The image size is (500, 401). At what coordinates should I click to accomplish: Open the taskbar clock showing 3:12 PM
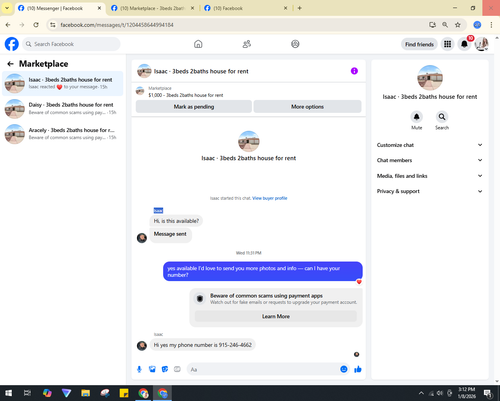point(467,393)
